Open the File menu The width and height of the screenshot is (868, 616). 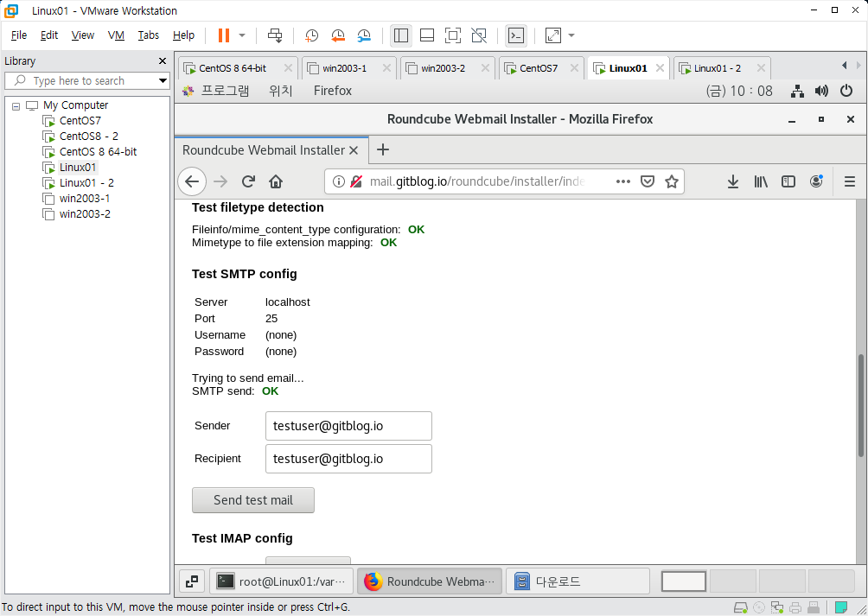[19, 35]
